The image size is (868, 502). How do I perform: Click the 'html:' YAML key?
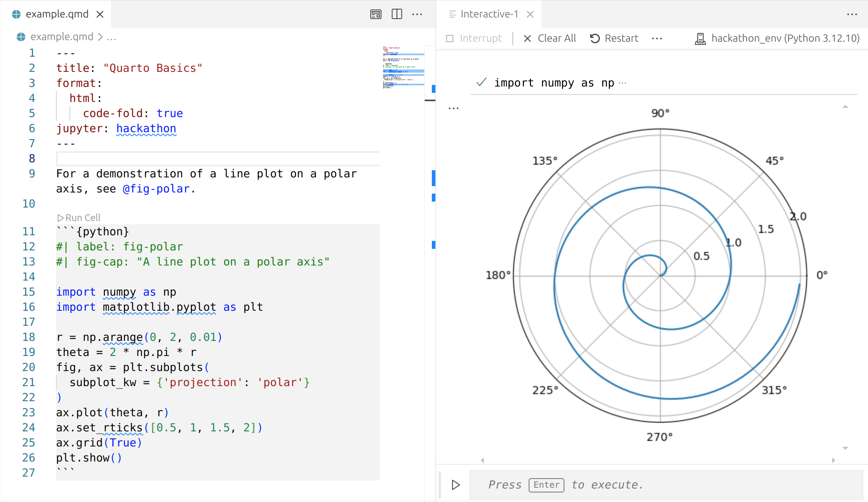(x=86, y=98)
